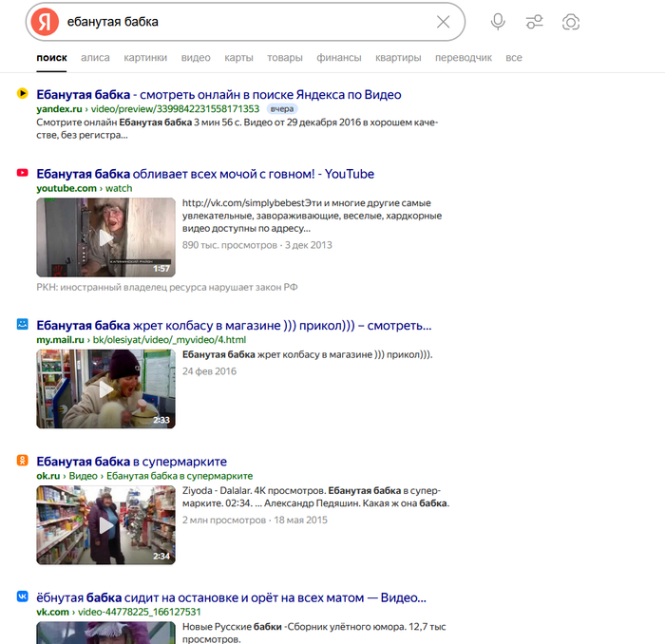Screen dimensions: 665x644
Task: Click the '2 млн просмотров · 18 мая 2015' text
Action: tap(255, 520)
